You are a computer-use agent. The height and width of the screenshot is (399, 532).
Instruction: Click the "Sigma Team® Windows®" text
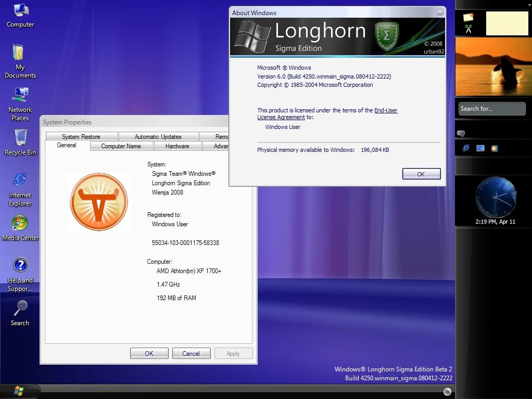click(184, 174)
